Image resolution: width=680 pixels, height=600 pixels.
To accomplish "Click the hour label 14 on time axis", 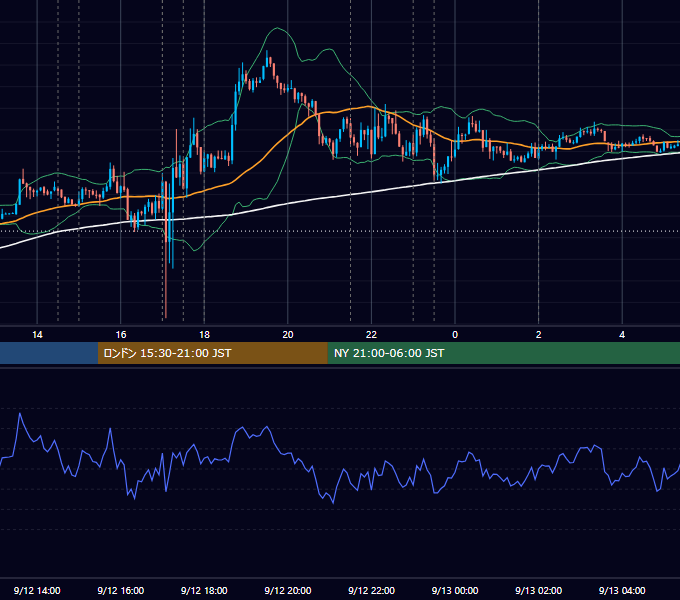I will pos(37,335).
